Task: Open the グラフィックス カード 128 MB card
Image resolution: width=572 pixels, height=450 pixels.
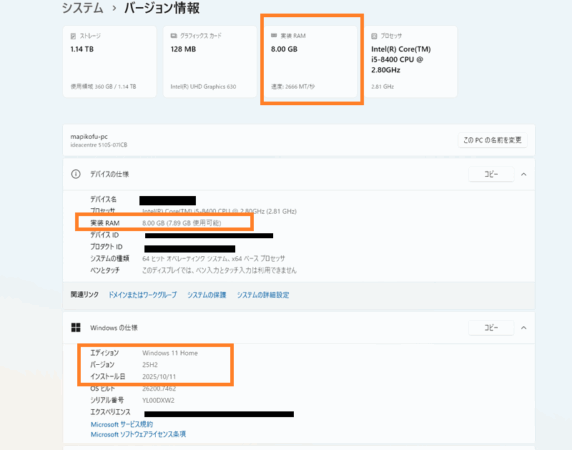Action: pos(210,61)
